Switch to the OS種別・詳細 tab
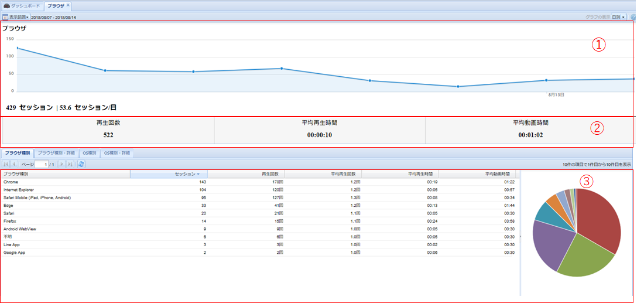The width and height of the screenshot is (644, 303). (118, 154)
